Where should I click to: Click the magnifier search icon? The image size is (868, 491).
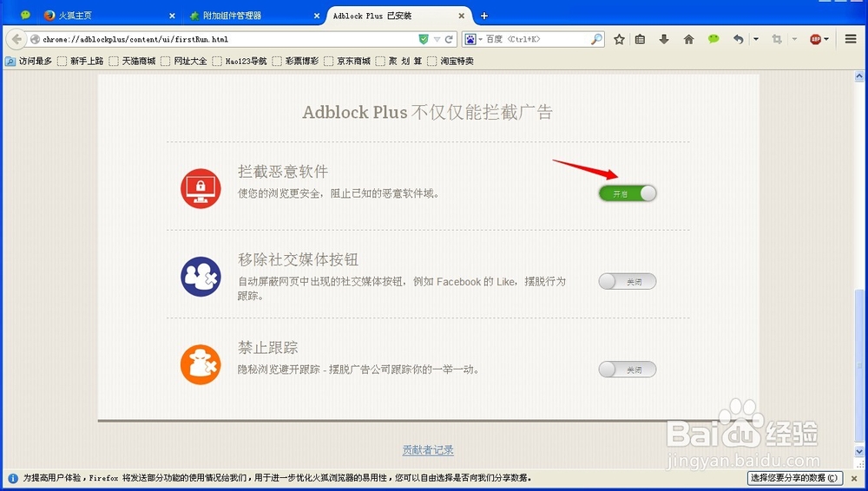pyautogui.click(x=596, y=39)
